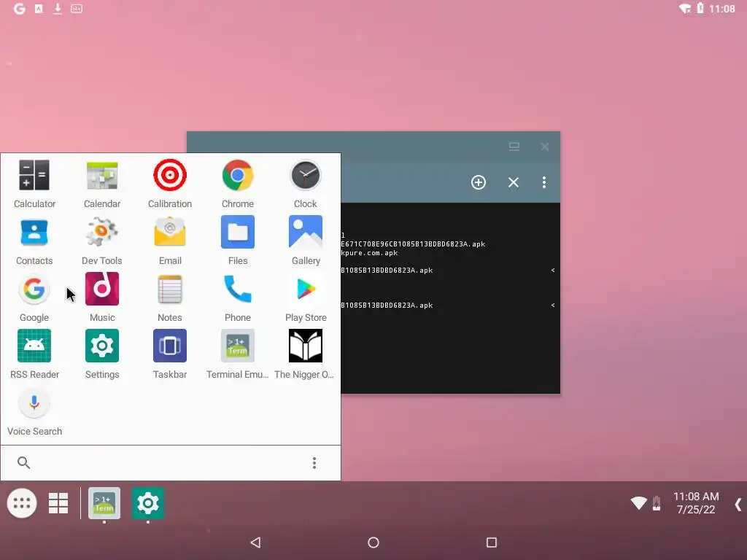
Task: Close the current terminal session with X
Action: [x=513, y=182]
